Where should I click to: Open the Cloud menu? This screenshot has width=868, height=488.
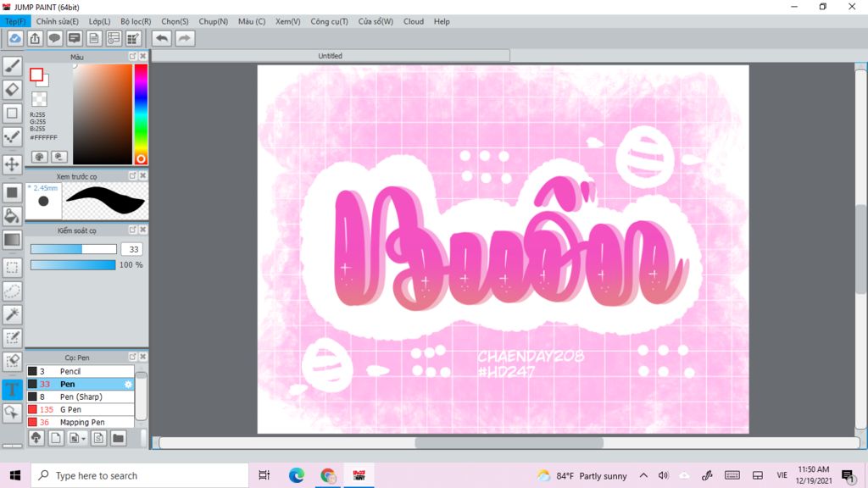pyautogui.click(x=414, y=21)
